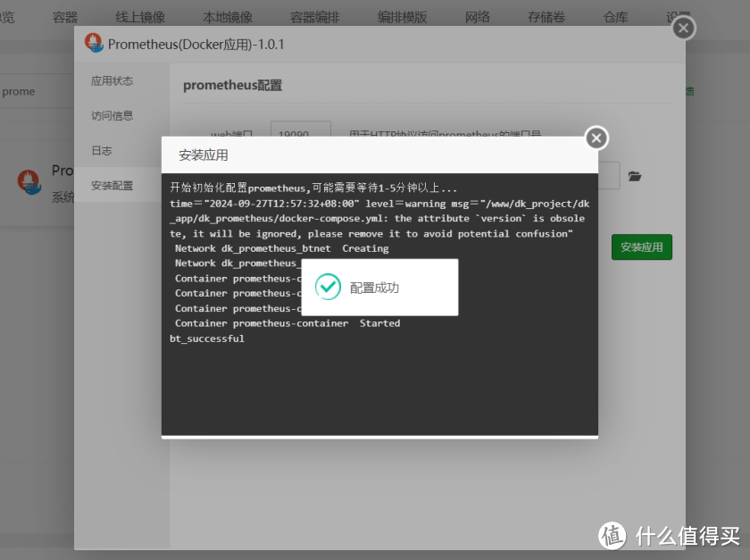Click the web端口 input field showing 19090
The width and height of the screenshot is (750, 560).
pyautogui.click(x=300, y=131)
